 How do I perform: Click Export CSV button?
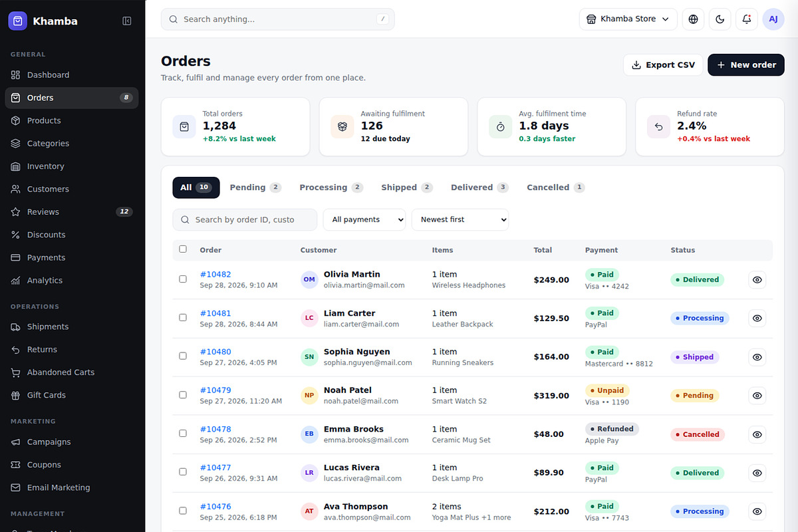[663, 65]
